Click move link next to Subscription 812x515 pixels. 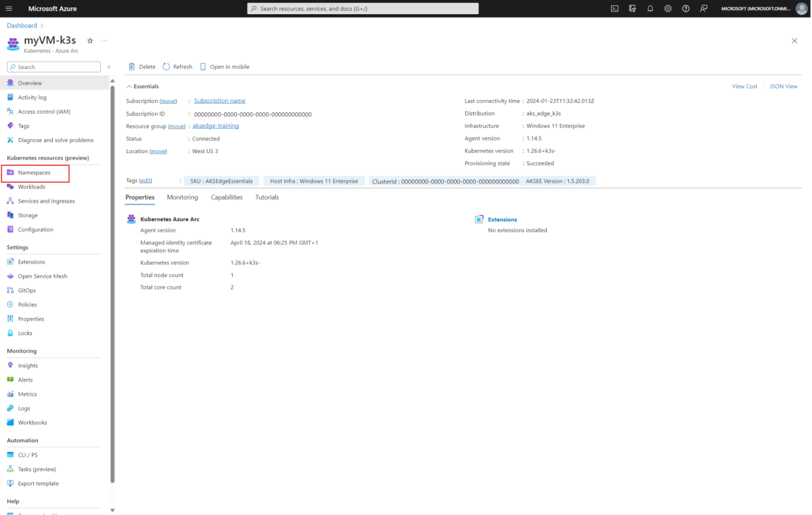168,101
